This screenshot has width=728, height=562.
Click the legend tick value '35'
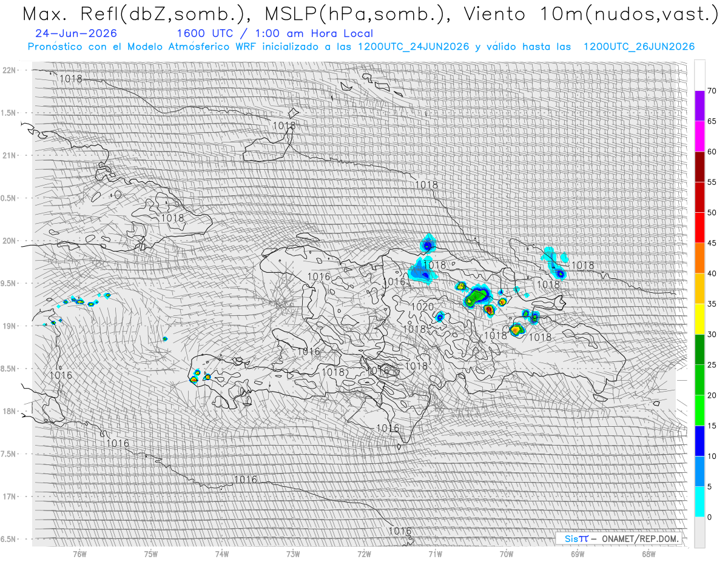point(712,304)
